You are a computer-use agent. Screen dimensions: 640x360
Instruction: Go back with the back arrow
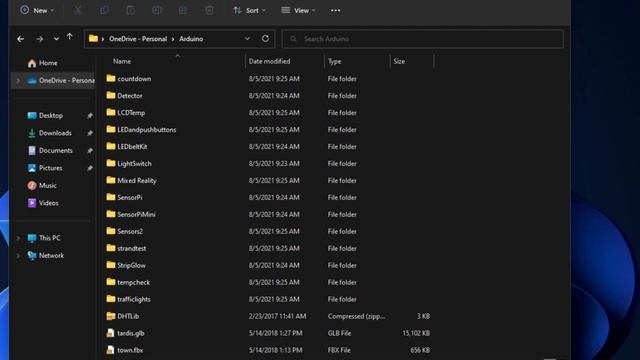[x=20, y=39]
